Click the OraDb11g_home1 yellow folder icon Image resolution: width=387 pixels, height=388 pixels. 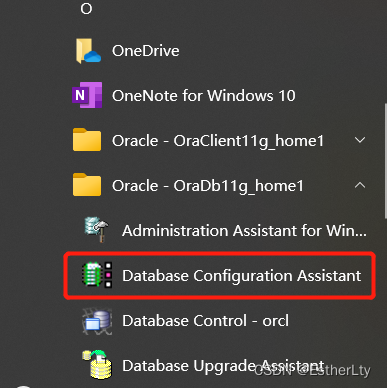click(87, 185)
